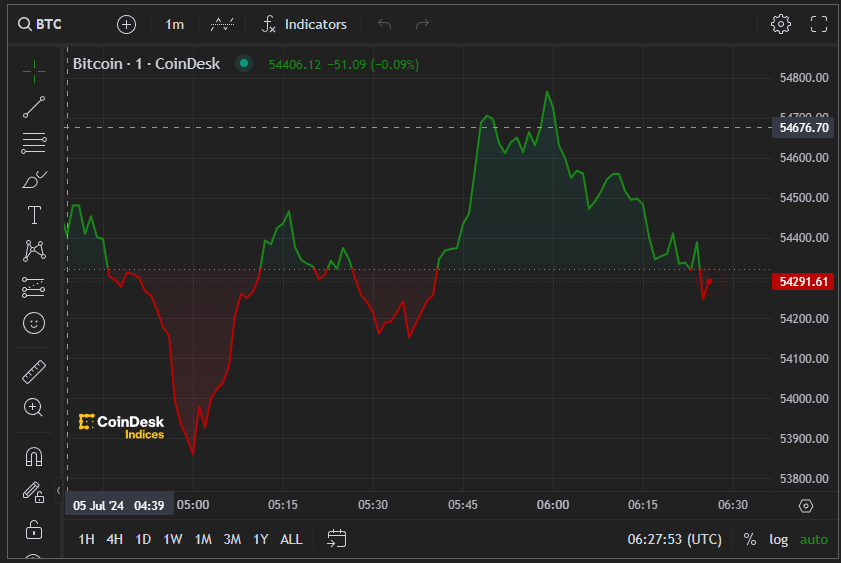Set range to 4H
Viewport: 841px width, 563px height.
click(114, 539)
